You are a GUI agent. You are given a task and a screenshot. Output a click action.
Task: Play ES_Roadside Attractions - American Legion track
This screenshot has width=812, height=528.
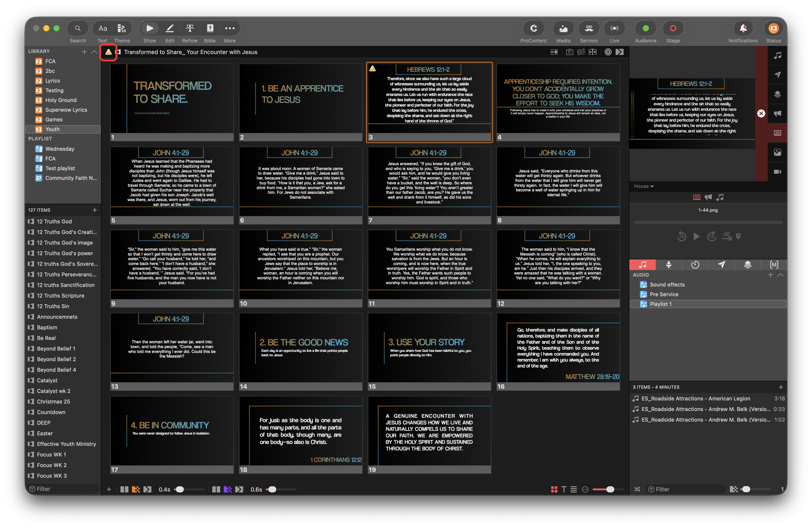(x=708, y=399)
